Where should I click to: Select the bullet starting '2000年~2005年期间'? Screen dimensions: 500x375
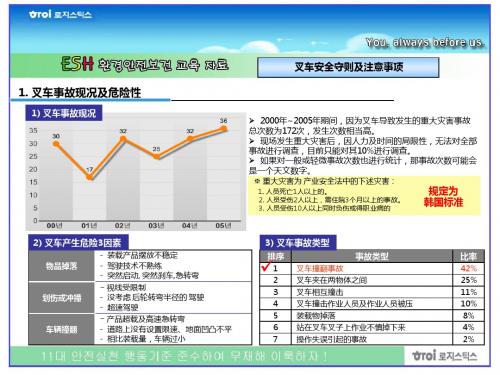[360, 125]
